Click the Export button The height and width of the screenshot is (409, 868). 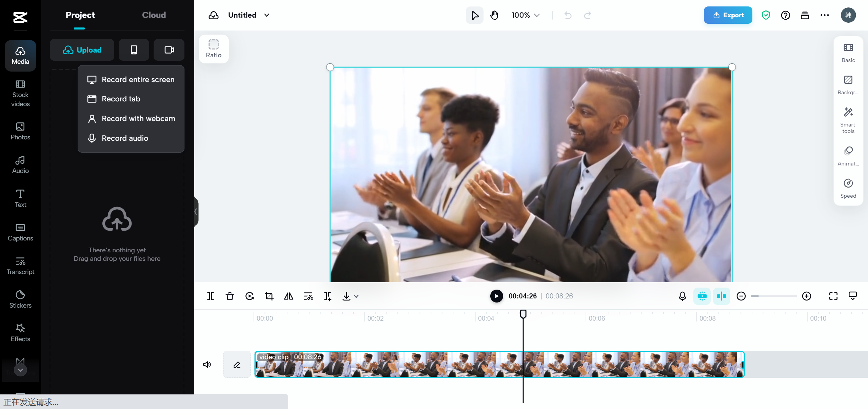click(x=728, y=15)
